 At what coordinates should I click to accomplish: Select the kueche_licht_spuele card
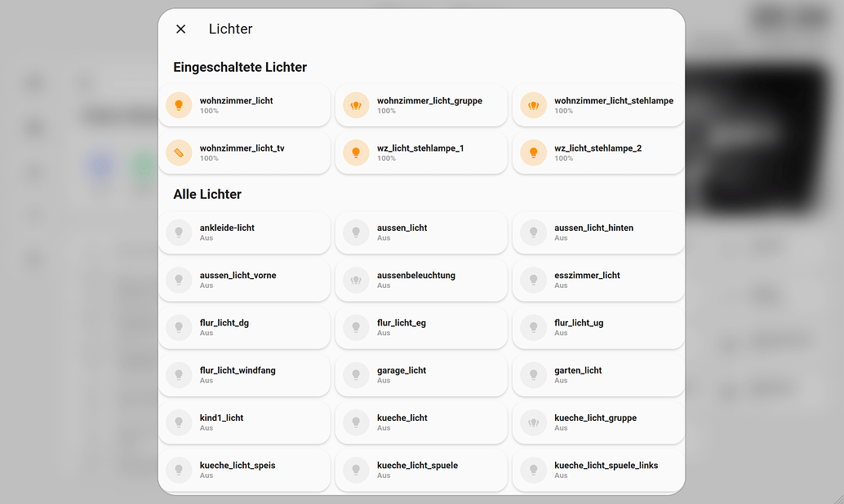click(x=421, y=470)
